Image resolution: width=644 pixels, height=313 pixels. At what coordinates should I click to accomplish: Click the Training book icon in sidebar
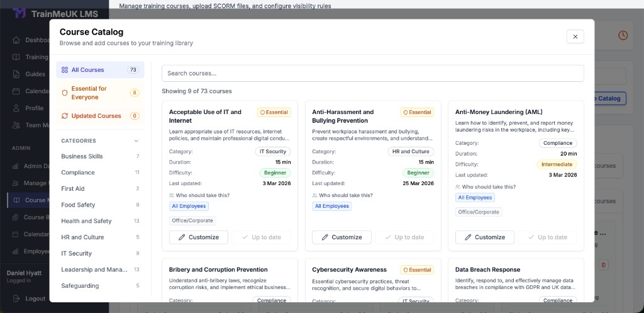(x=16, y=57)
